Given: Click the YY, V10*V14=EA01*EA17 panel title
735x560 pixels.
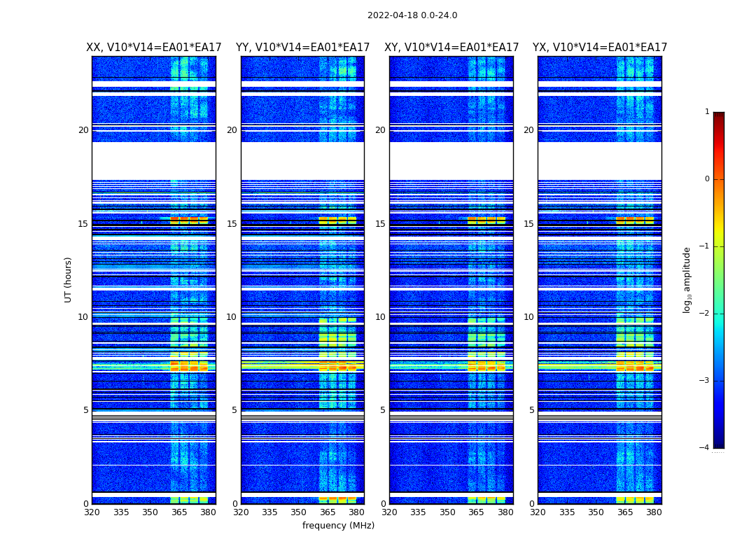Looking at the screenshot, I should point(303,48).
